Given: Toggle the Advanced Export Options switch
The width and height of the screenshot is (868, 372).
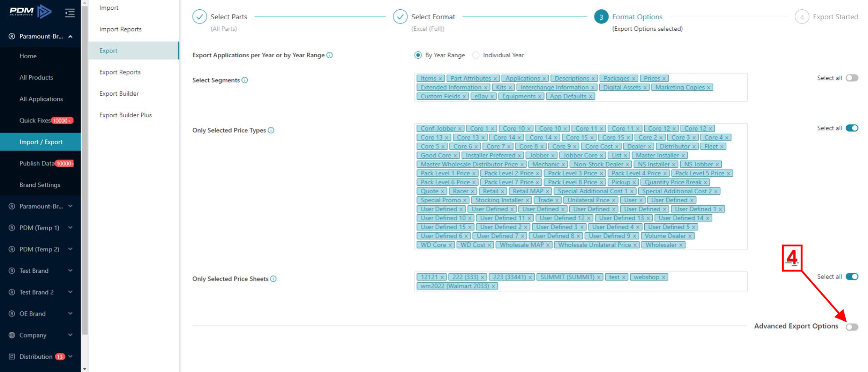Looking at the screenshot, I should point(851,327).
